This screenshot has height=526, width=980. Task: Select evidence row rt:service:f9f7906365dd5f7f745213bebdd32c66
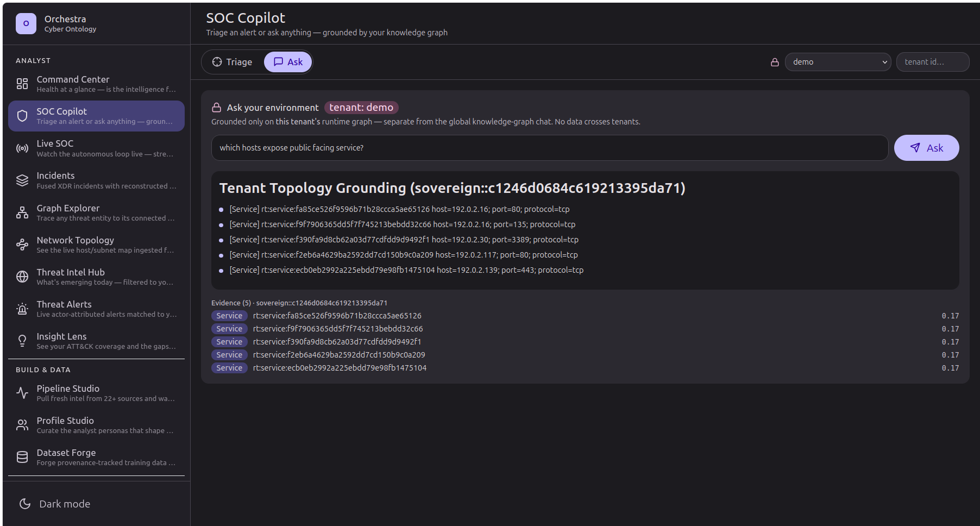tap(585, 329)
